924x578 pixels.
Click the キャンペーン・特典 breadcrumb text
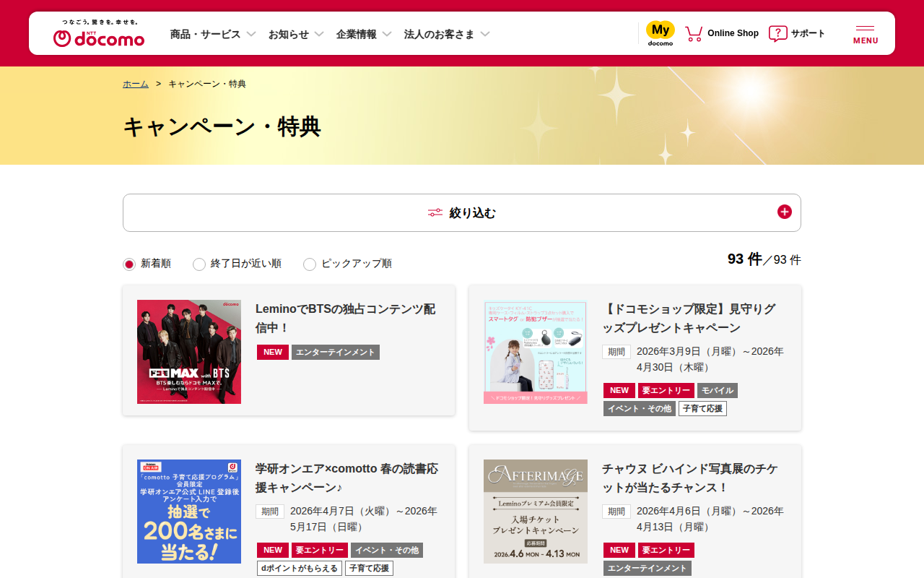click(207, 84)
